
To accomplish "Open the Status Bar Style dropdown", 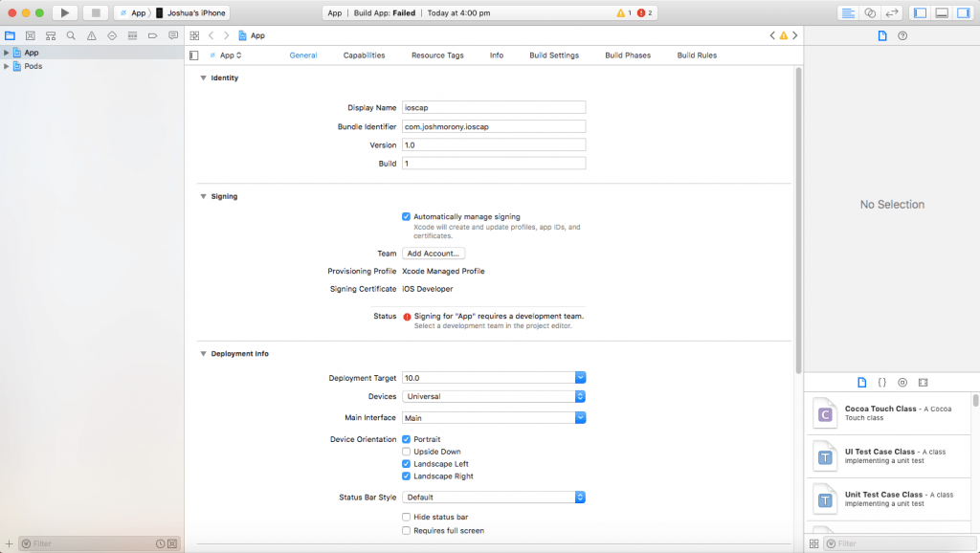I will pyautogui.click(x=494, y=498).
